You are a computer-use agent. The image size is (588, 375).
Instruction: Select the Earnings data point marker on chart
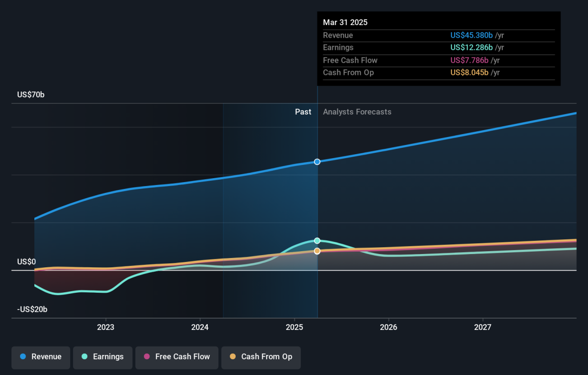(317, 240)
